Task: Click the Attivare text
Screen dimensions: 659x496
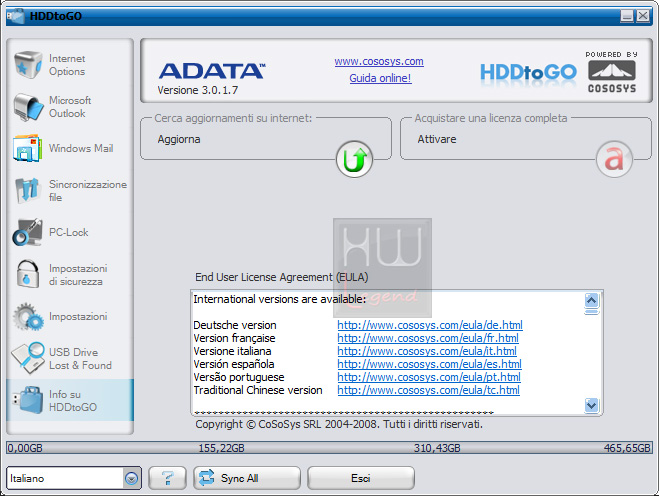Action: pyautogui.click(x=437, y=139)
